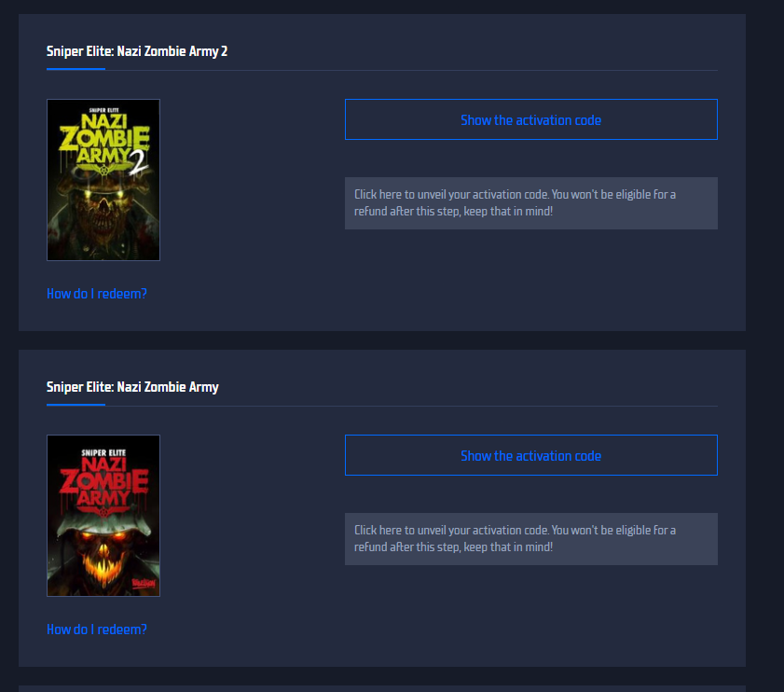Click the Nazi Zombie Army 2 cover art
The width and height of the screenshot is (784, 692).
click(103, 180)
